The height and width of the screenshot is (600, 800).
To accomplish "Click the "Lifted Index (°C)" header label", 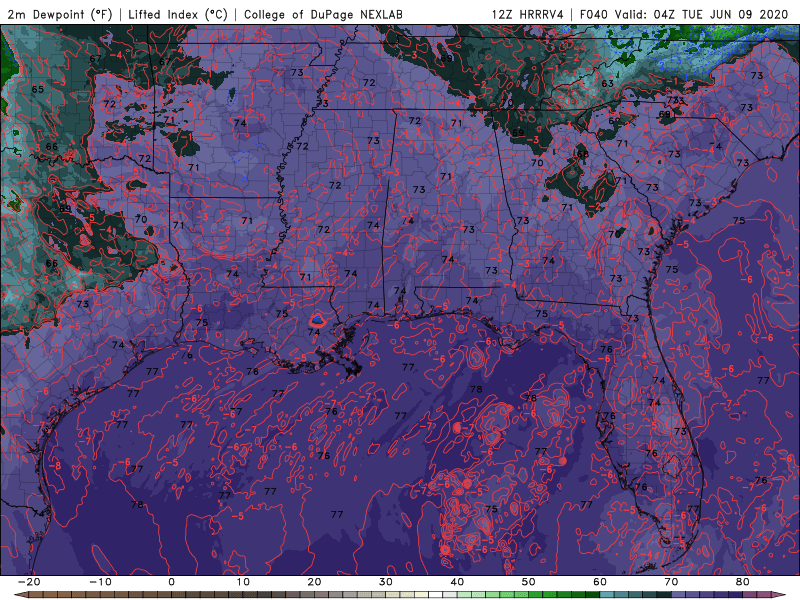I will [x=178, y=14].
